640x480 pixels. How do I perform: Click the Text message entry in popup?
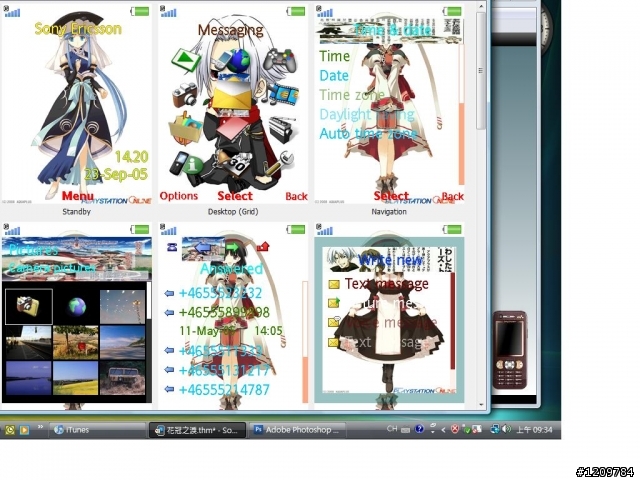click(387, 284)
